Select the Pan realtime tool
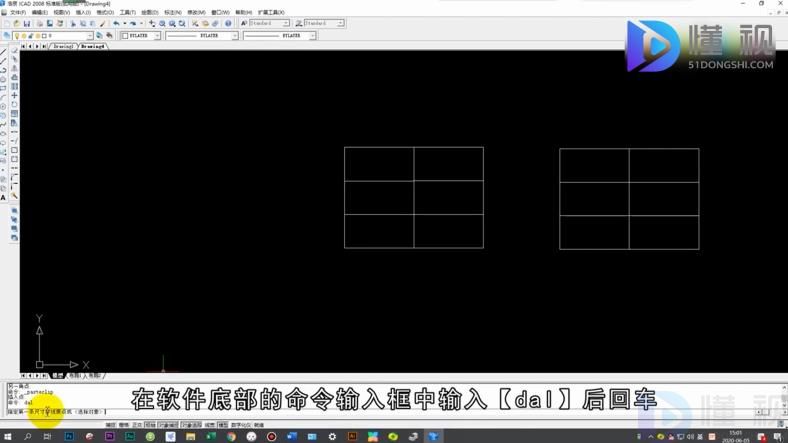Viewport: 788px width, 443px height. click(152, 23)
